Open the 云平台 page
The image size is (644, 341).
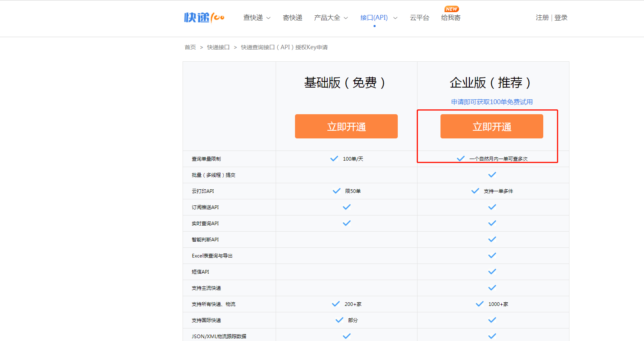tap(420, 18)
